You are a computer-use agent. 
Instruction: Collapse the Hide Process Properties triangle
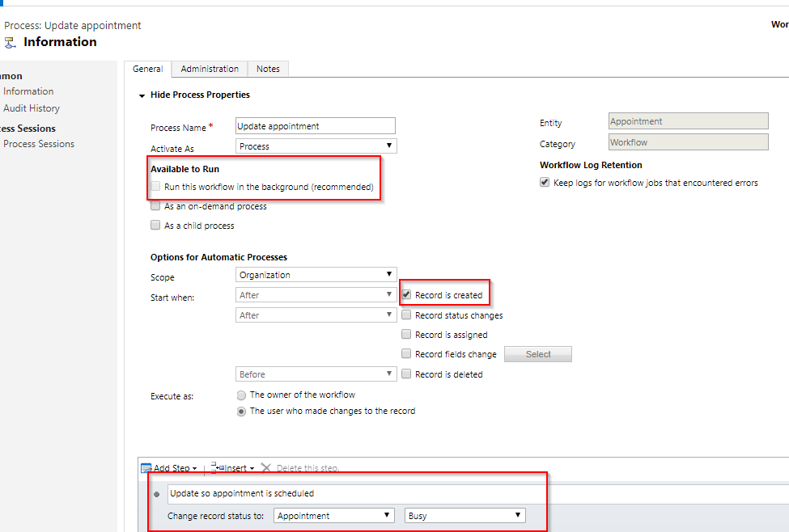pyautogui.click(x=142, y=95)
